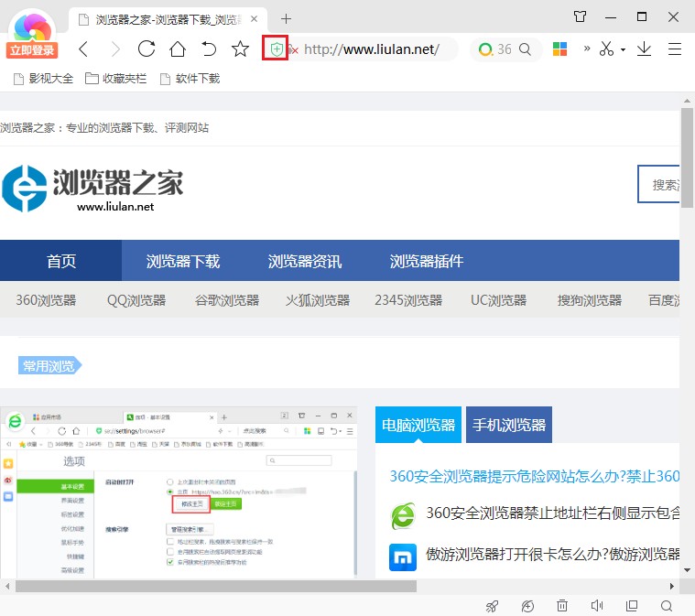695x616 pixels.
Task: Click the rocket accelerator status icon
Action: (x=492, y=606)
